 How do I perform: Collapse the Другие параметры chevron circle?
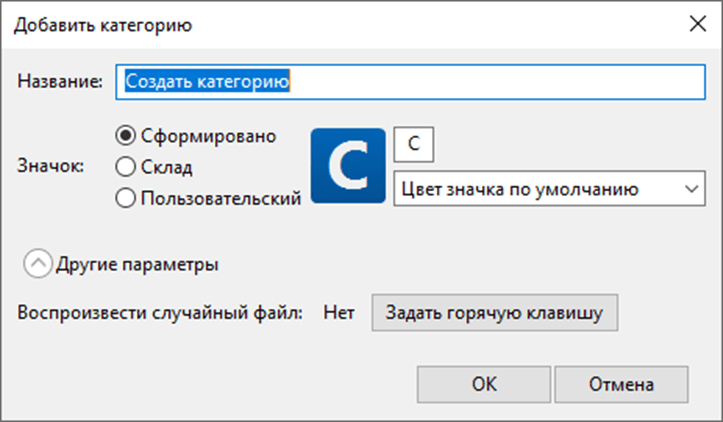[38, 264]
